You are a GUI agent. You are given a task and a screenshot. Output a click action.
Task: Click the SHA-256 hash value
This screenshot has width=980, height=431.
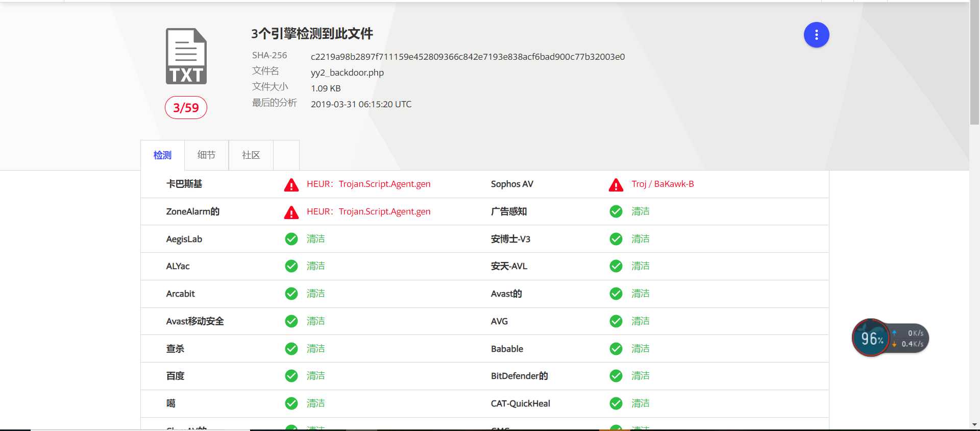tap(468, 57)
